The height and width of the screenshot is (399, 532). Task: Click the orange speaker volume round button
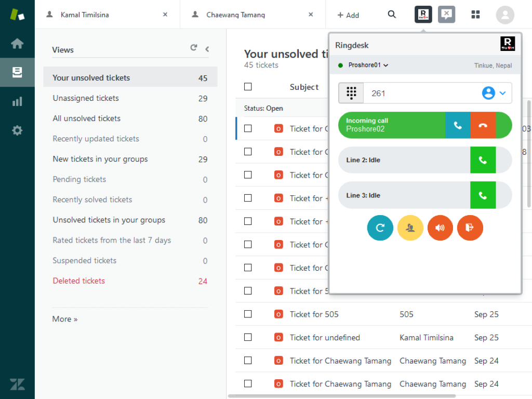tap(440, 228)
